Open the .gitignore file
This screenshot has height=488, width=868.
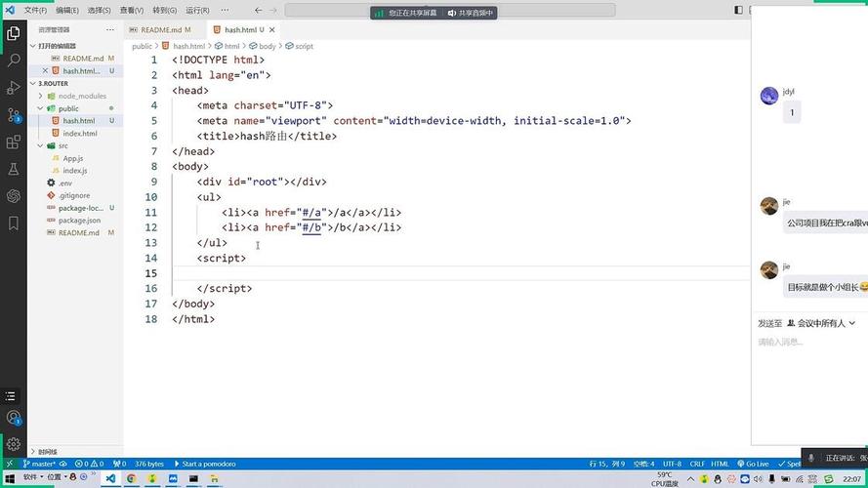tap(74, 196)
